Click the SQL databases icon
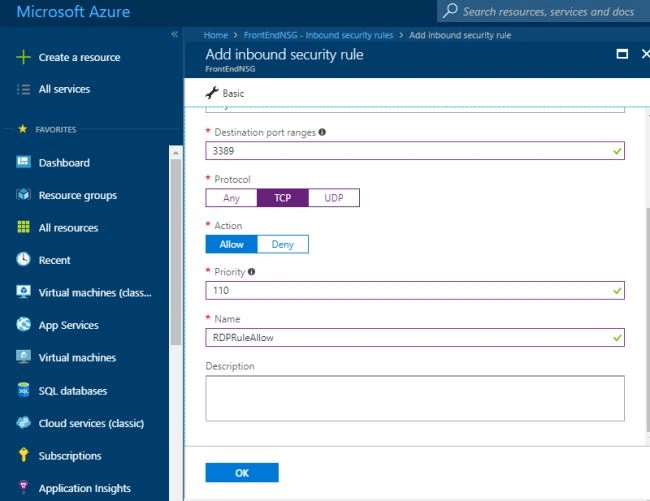The image size is (650, 501). [x=23, y=390]
